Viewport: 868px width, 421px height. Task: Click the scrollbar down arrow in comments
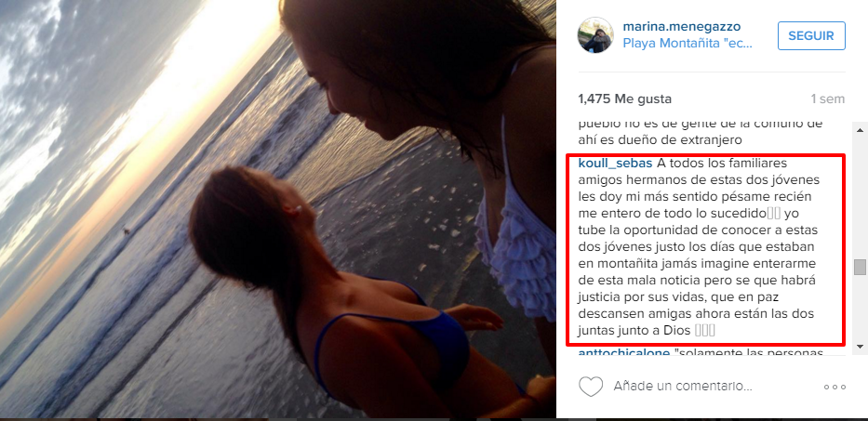[859, 347]
